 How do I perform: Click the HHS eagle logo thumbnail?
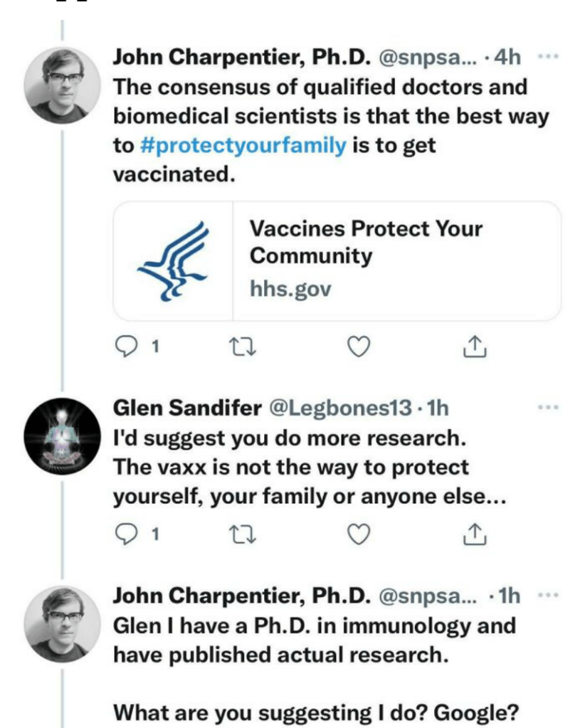point(173,260)
